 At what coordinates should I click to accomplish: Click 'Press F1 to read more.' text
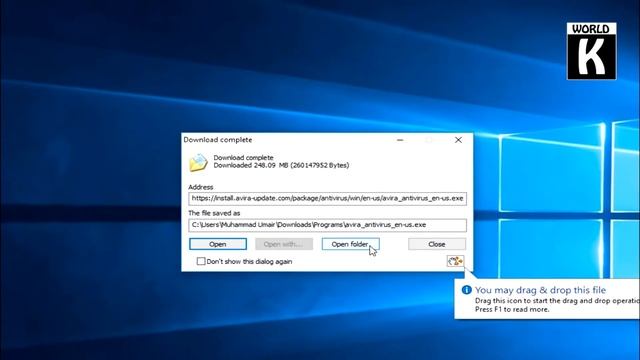coord(512,309)
